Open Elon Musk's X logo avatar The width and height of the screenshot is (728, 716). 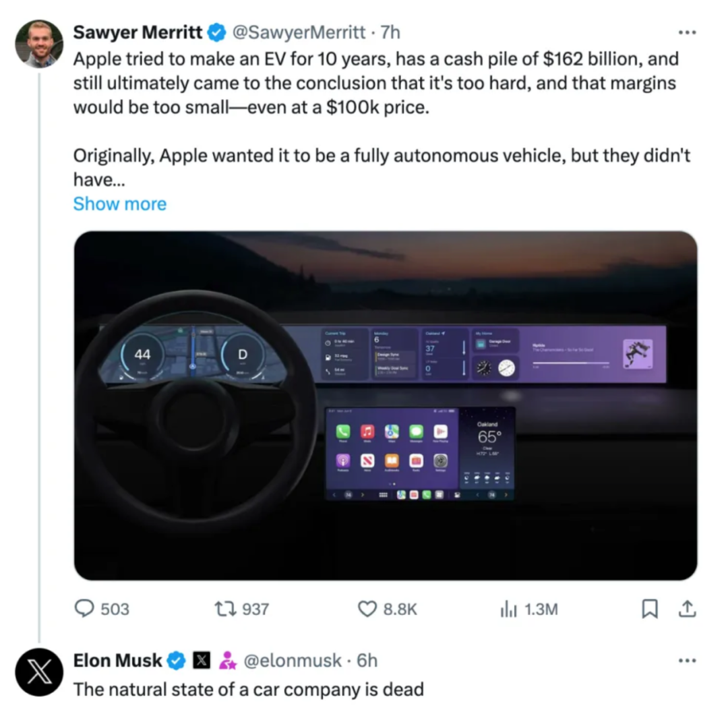39,672
